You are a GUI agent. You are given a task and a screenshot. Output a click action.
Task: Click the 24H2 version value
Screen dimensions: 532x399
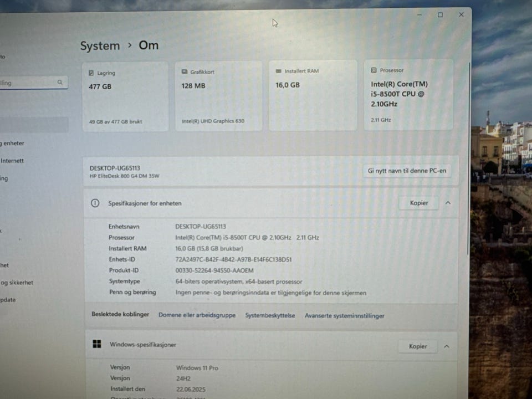(183, 378)
